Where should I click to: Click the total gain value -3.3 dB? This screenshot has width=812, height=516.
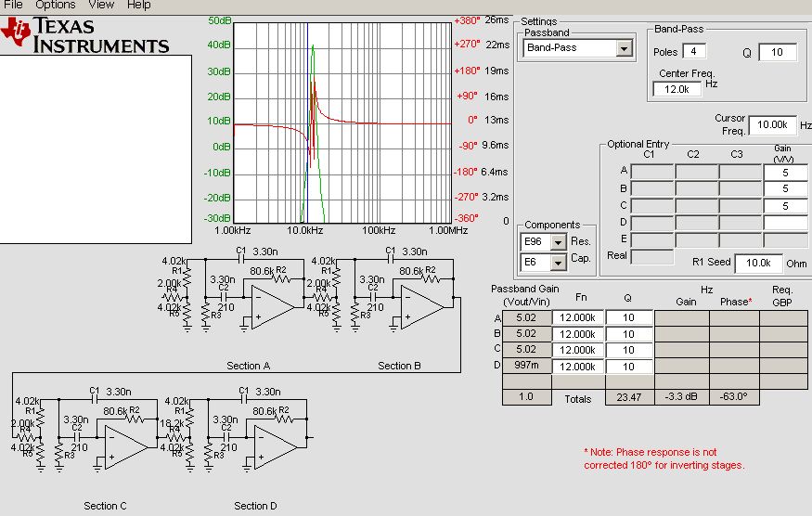(681, 397)
